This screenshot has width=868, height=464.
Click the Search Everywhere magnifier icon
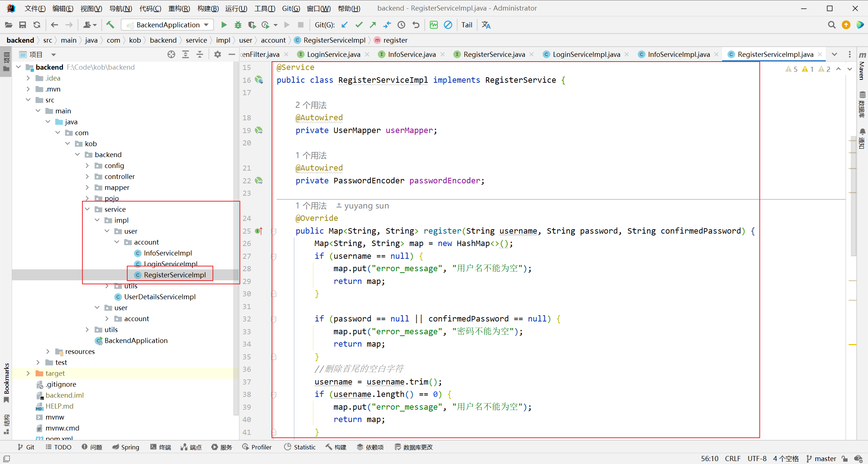coord(832,25)
